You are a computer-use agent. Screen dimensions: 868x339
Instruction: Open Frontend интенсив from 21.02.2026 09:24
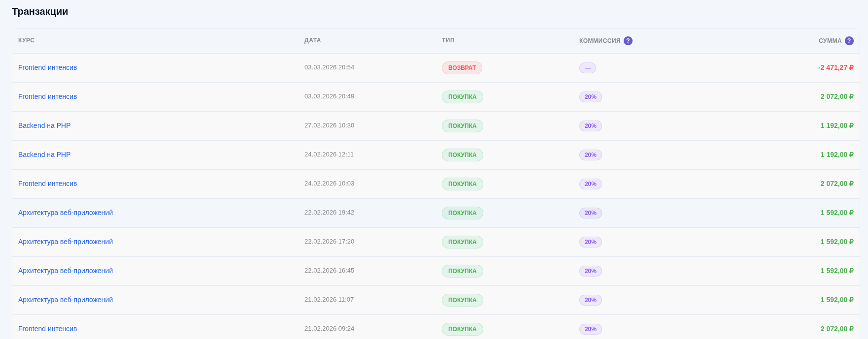pyautogui.click(x=48, y=329)
